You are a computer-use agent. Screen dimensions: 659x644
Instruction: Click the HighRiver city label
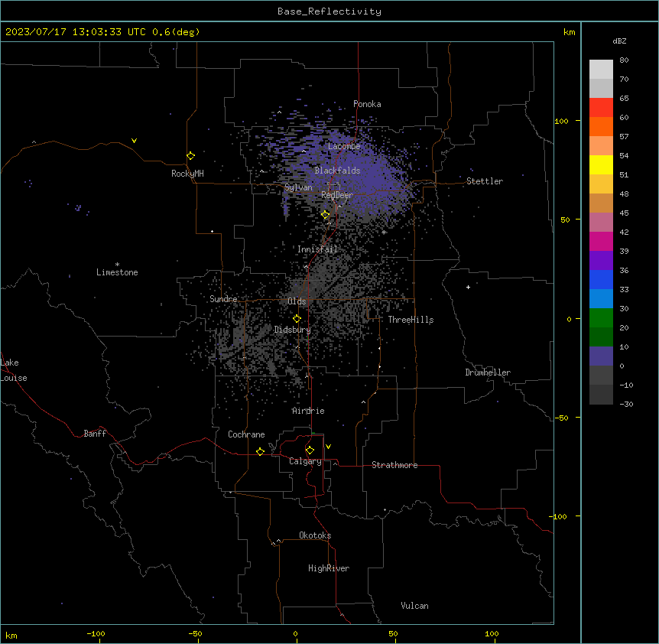[329, 568]
